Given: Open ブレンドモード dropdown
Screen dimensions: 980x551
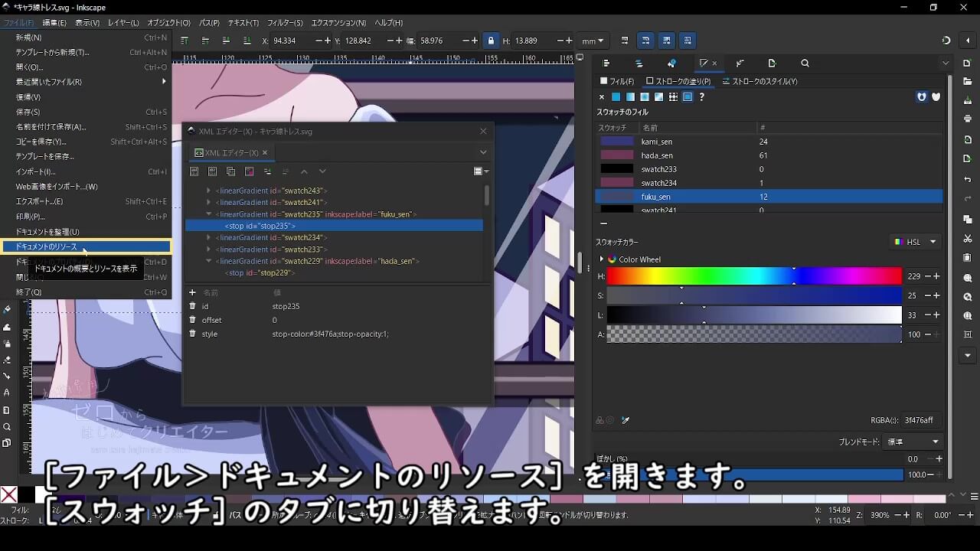Looking at the screenshot, I should click(913, 442).
